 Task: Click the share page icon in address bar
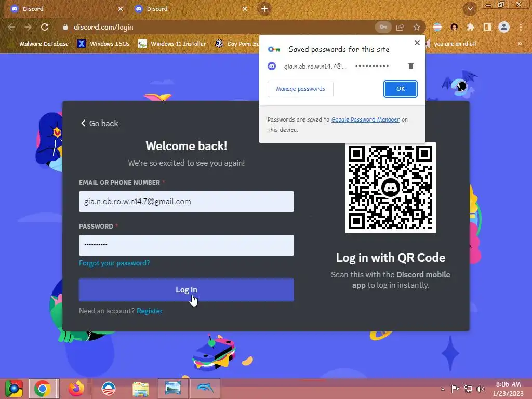click(x=400, y=27)
